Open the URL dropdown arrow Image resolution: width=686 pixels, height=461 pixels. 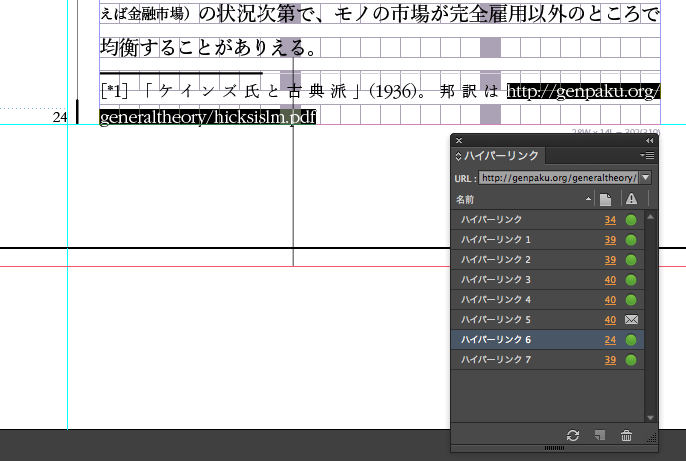[x=645, y=178]
